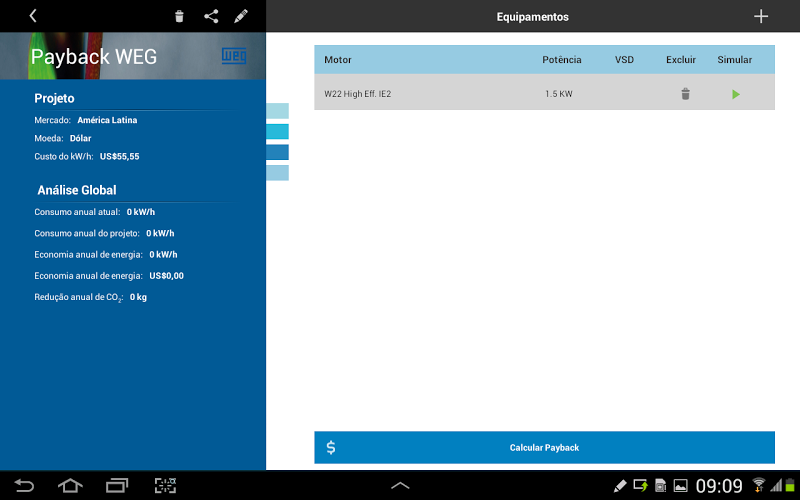Image resolution: width=800 pixels, height=500 pixels.
Task: Tap the back arrow in header
Action: point(33,16)
